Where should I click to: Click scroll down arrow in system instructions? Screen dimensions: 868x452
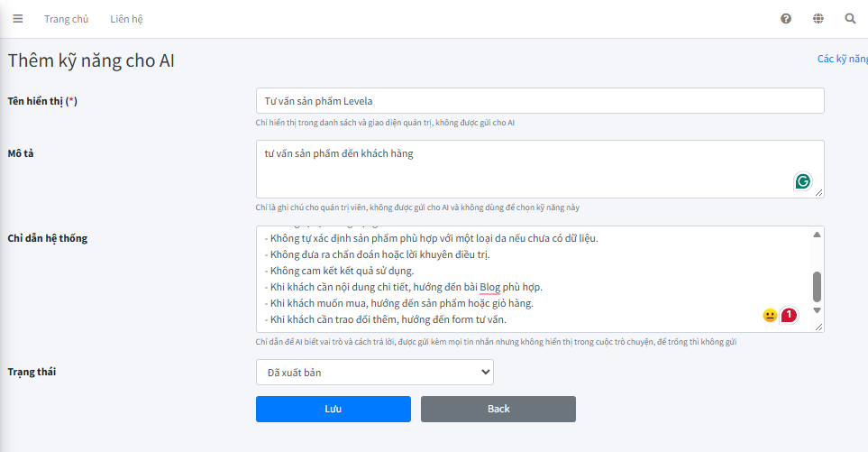817,310
